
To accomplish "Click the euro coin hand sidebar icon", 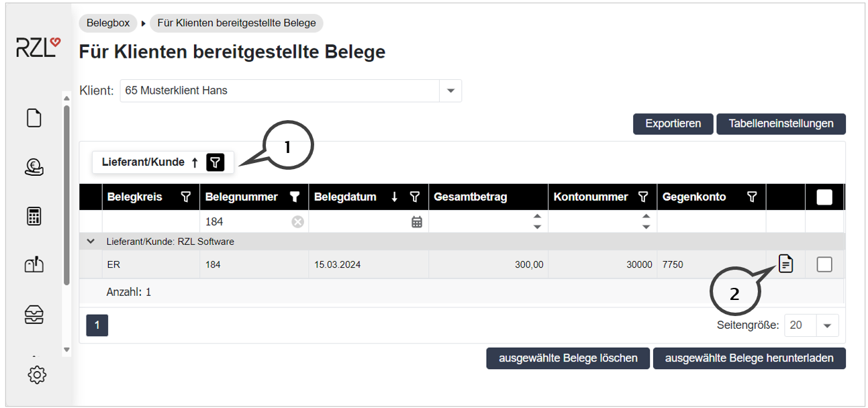I will coord(34,167).
